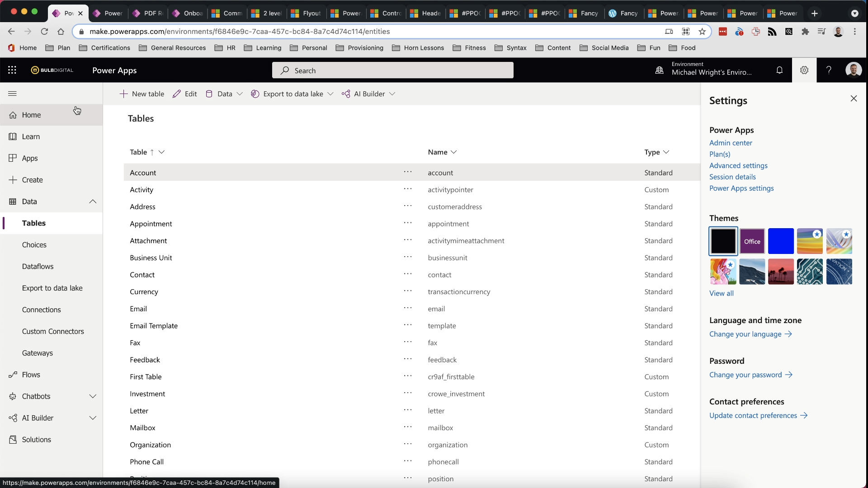Click the View all themes link
The height and width of the screenshot is (488, 868).
(x=721, y=293)
